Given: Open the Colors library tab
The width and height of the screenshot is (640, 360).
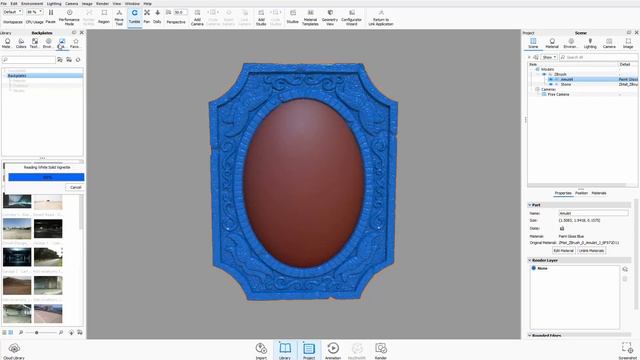Looking at the screenshot, I should pos(21,43).
